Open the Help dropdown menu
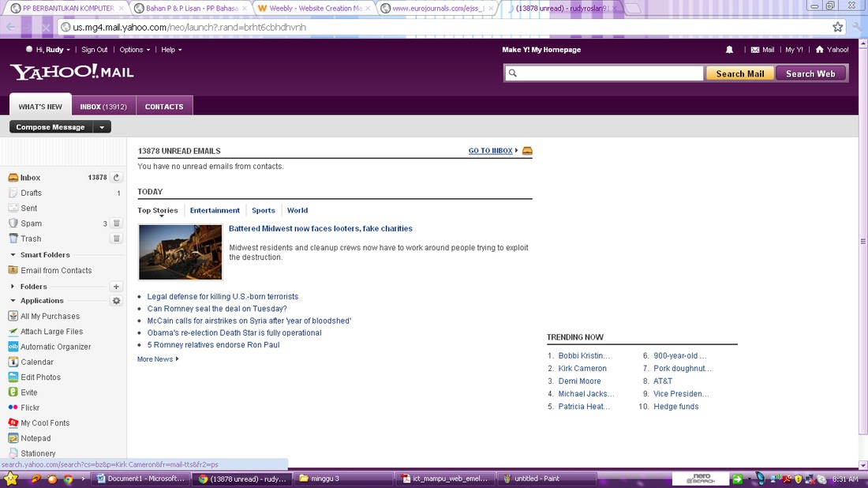 click(x=171, y=49)
